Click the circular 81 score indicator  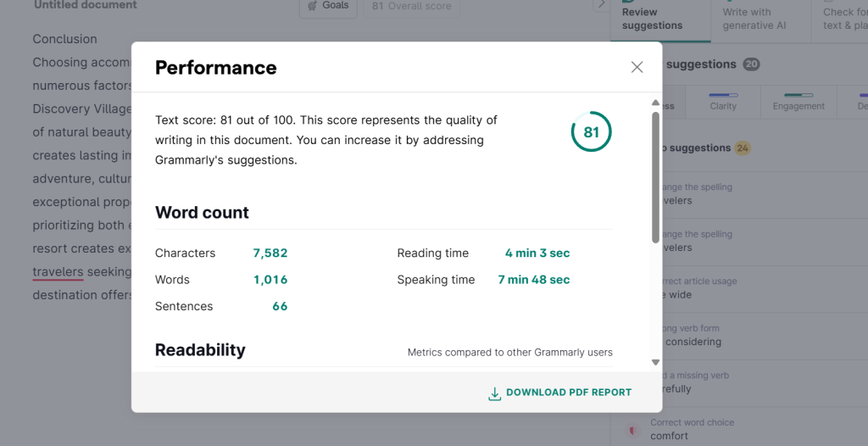click(591, 132)
